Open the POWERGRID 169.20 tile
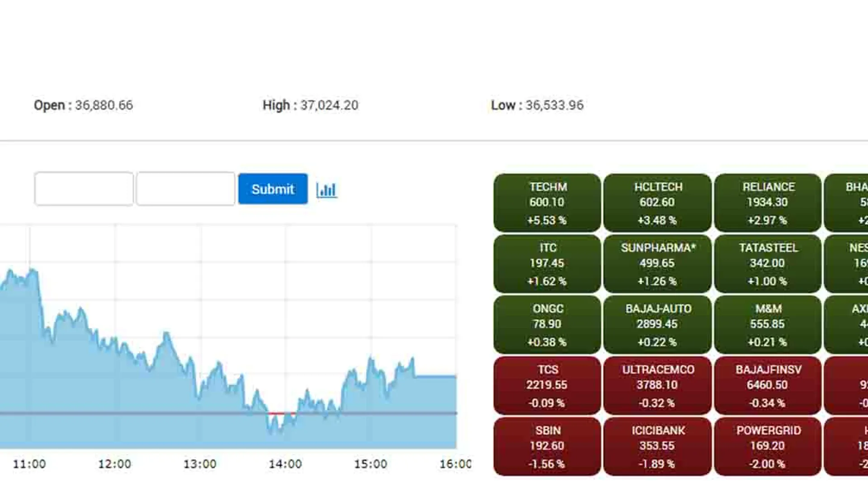Image resolution: width=868 pixels, height=481 pixels. coord(768,447)
